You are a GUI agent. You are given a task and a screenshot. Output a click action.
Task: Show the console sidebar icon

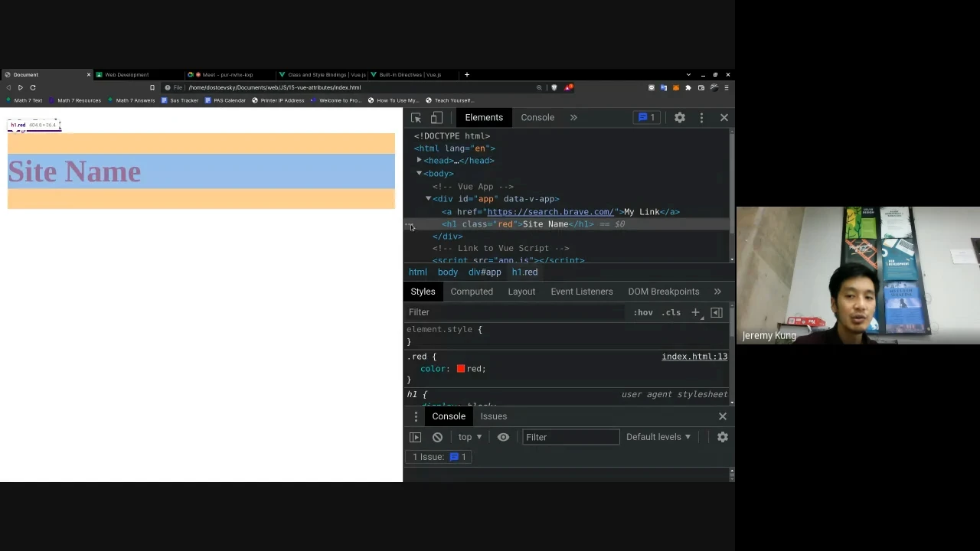415,437
